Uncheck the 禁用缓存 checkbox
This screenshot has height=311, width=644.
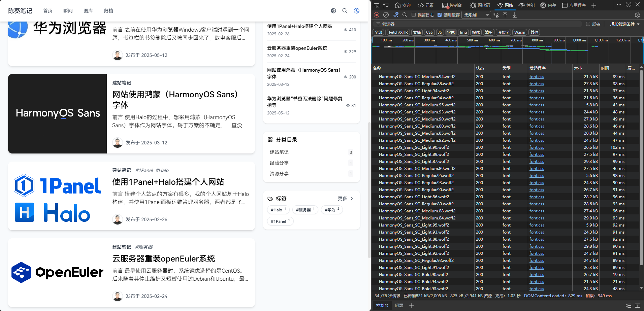coord(440,15)
